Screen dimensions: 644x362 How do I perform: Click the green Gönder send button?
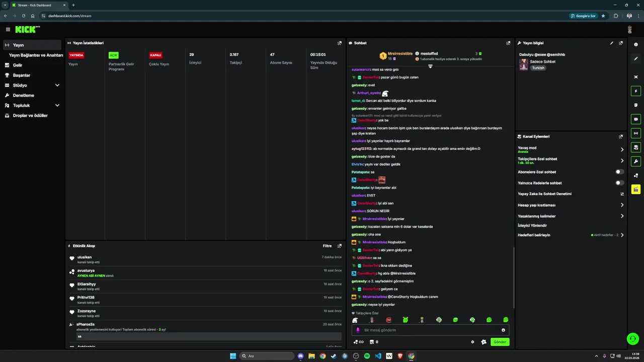pos(500,342)
